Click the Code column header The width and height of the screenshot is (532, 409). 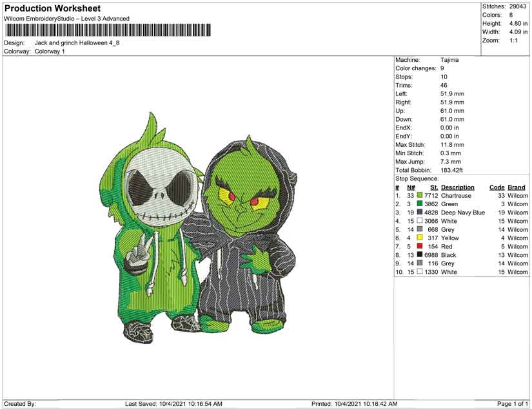point(497,187)
